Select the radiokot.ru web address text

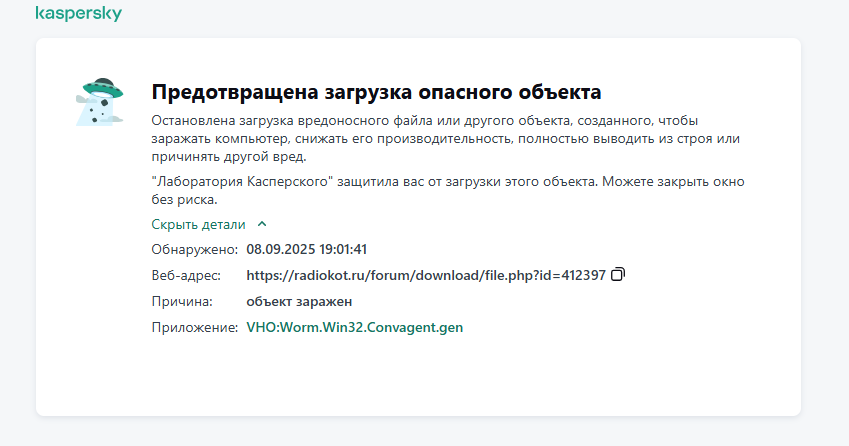point(426,275)
